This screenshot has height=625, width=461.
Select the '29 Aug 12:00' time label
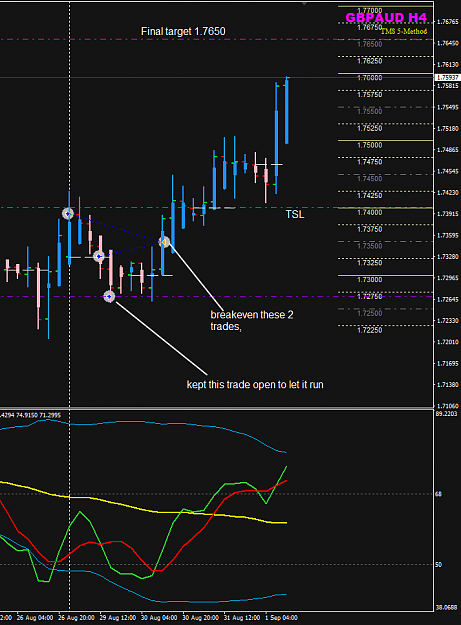coord(118,618)
